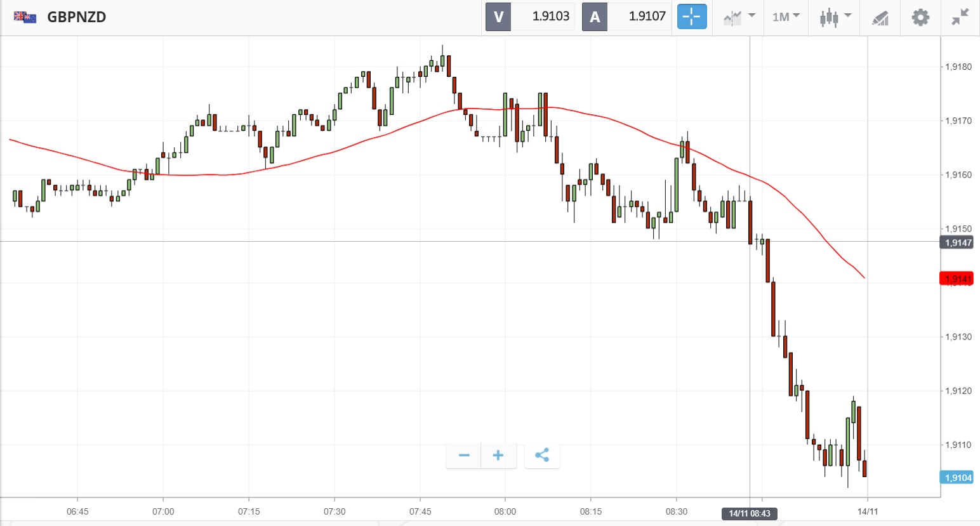
Task: Click the red 1,9141 moving average label
Action: (x=957, y=279)
